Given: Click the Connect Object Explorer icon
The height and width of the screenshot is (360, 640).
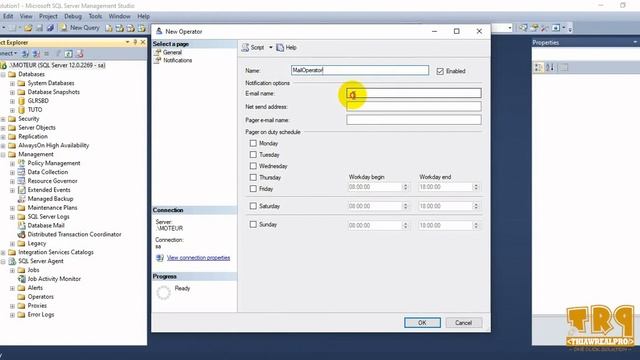Looking at the screenshot, I should click(25, 53).
